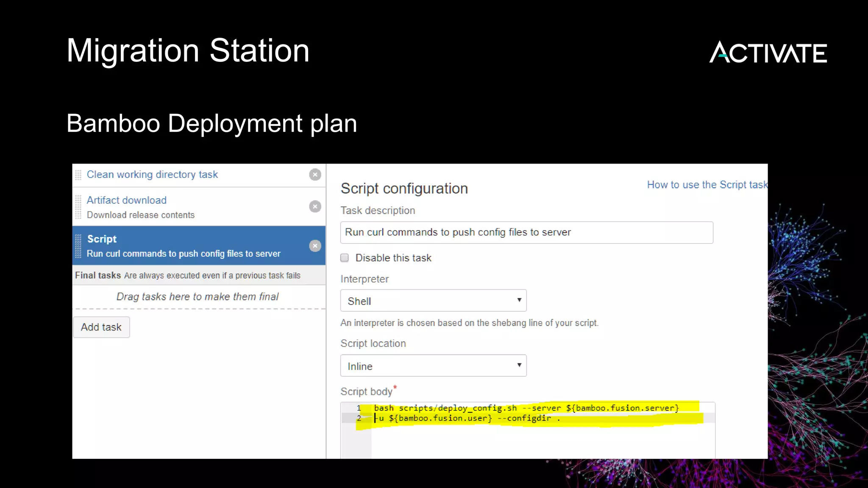The height and width of the screenshot is (488, 868).
Task: Click the Add task button
Action: click(101, 327)
